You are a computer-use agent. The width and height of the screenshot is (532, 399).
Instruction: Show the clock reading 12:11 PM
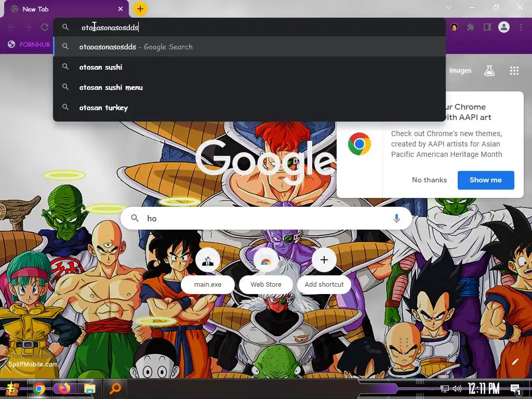coord(484,389)
